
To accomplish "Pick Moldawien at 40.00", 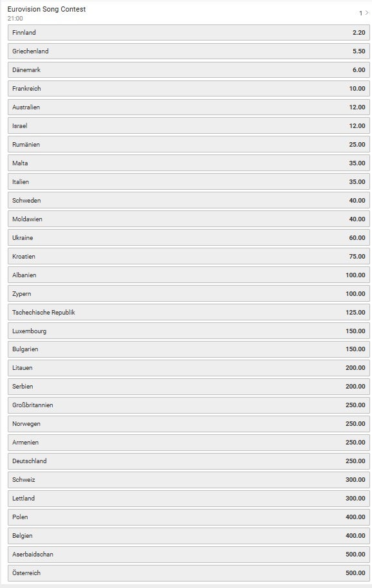I will click(189, 219).
